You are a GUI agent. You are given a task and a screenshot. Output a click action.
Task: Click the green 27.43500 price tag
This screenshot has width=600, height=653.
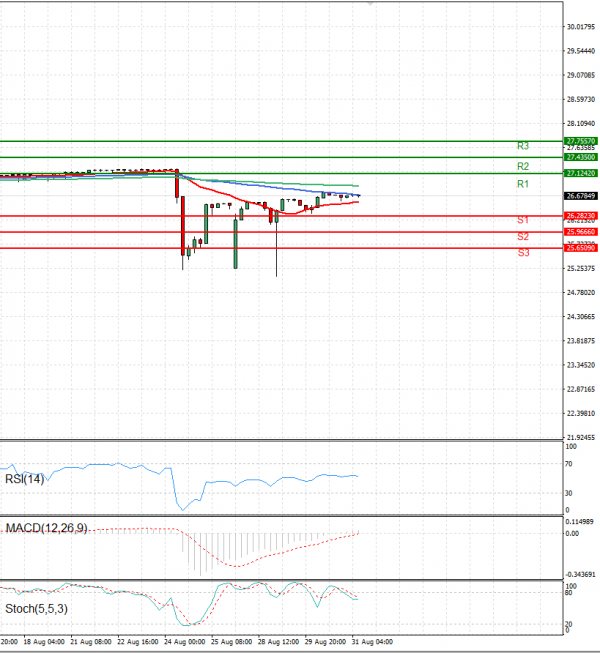point(581,157)
